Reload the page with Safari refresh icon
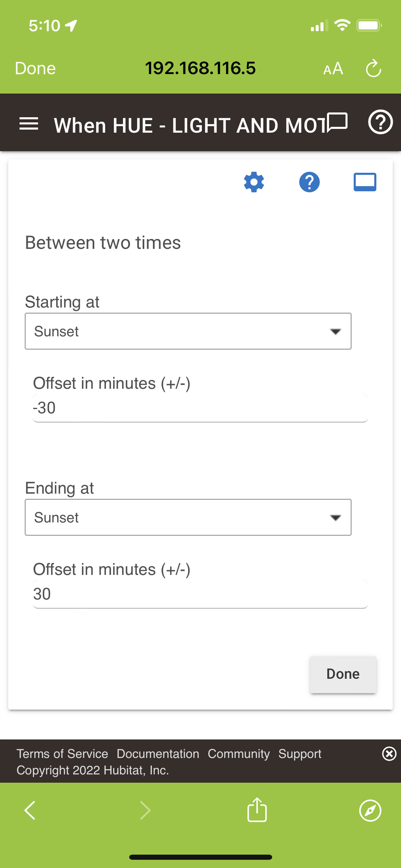This screenshot has width=401, height=868. (374, 68)
